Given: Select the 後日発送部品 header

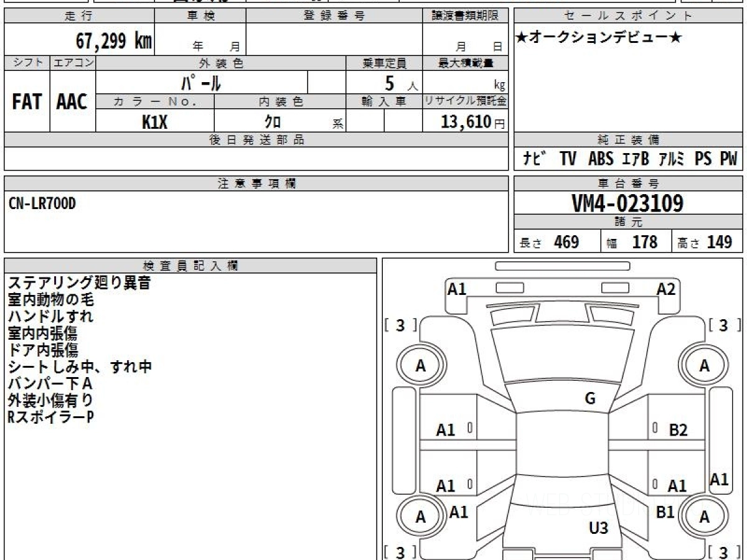Looking at the screenshot, I should (256, 140).
